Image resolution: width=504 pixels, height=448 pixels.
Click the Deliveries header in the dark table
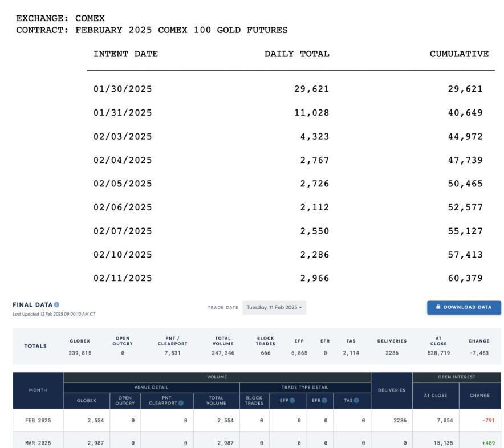[x=391, y=390]
